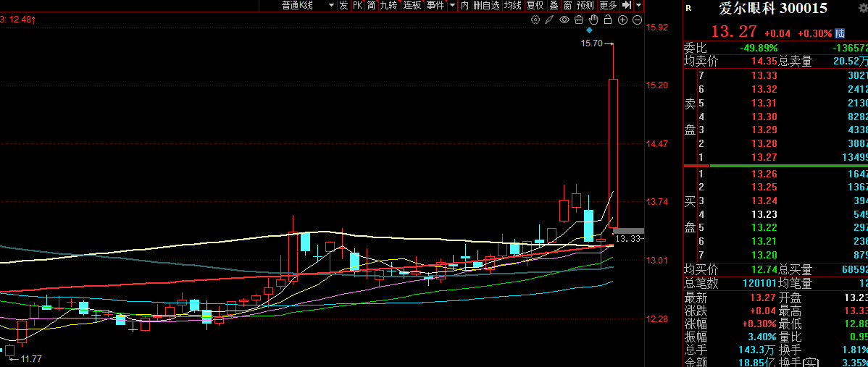Click the 12.28 price axis label

coord(658,319)
